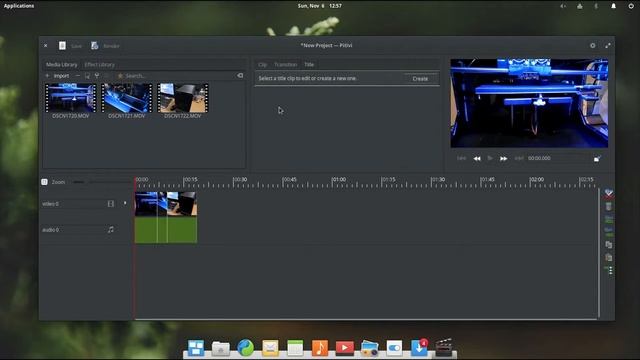The height and width of the screenshot is (360, 640).
Task: Go to end with the last playback button
Action: (x=519, y=158)
